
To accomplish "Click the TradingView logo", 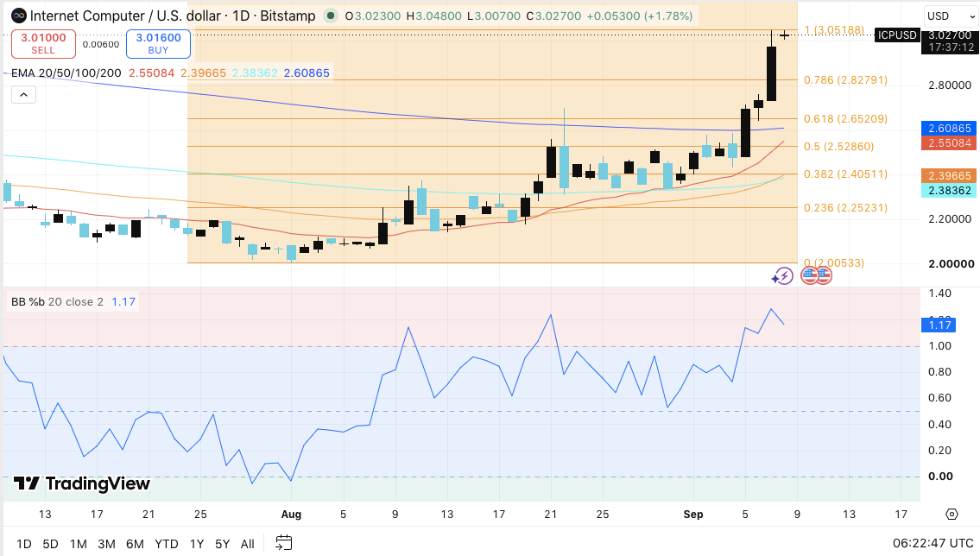I will pyautogui.click(x=82, y=483).
